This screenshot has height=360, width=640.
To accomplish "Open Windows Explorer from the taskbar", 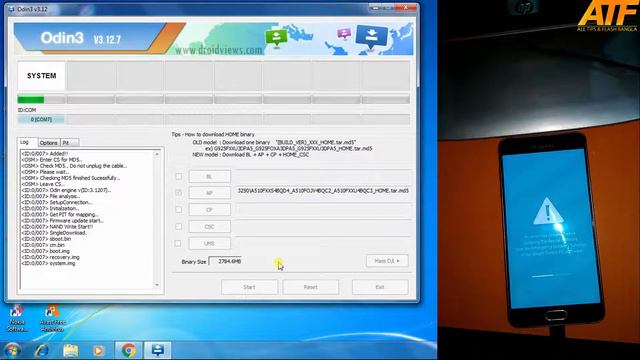I will (x=71, y=350).
